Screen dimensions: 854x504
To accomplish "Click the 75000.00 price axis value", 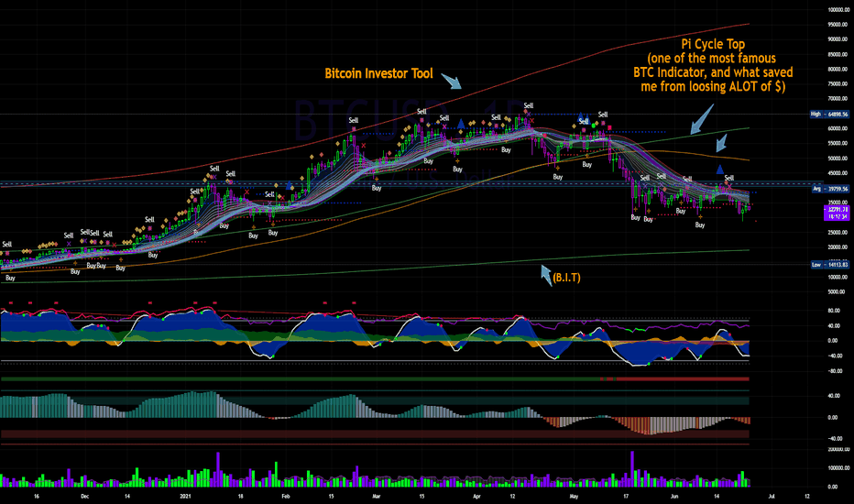I will tap(838, 84).
